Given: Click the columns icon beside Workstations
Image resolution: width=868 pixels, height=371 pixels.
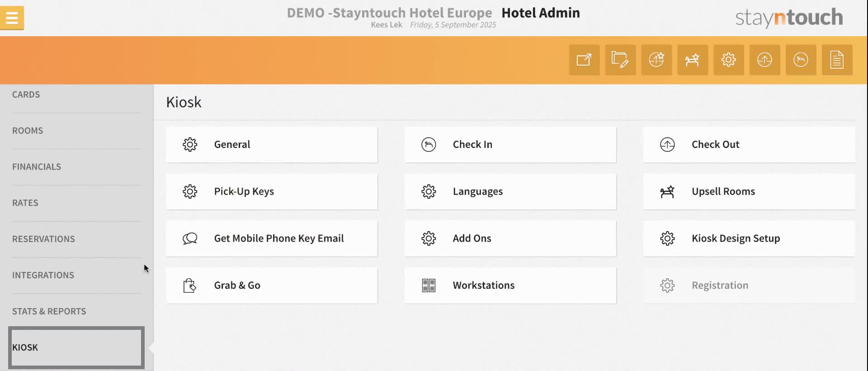Looking at the screenshot, I should click(x=429, y=285).
